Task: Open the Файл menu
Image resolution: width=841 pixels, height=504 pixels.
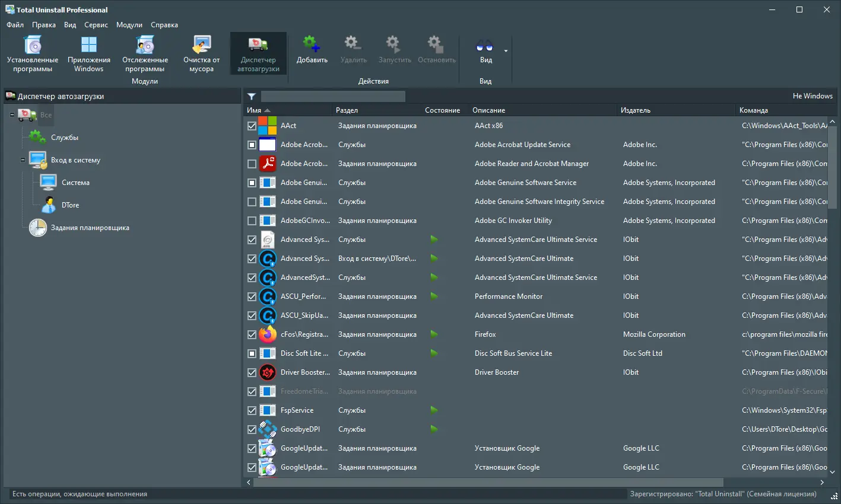Action: 15,25
